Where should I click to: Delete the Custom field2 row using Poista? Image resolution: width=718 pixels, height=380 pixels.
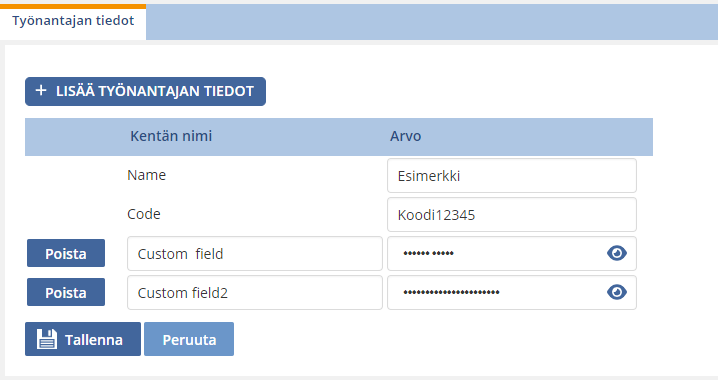(x=66, y=292)
